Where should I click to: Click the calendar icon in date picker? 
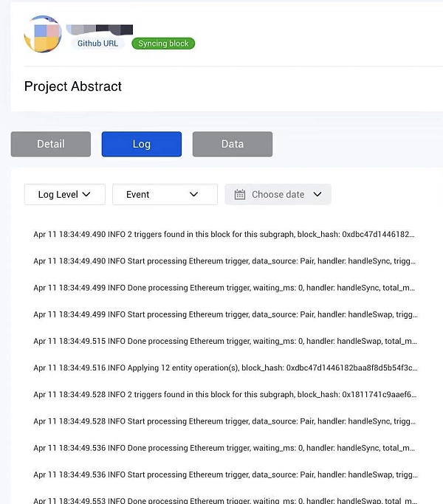(x=240, y=195)
